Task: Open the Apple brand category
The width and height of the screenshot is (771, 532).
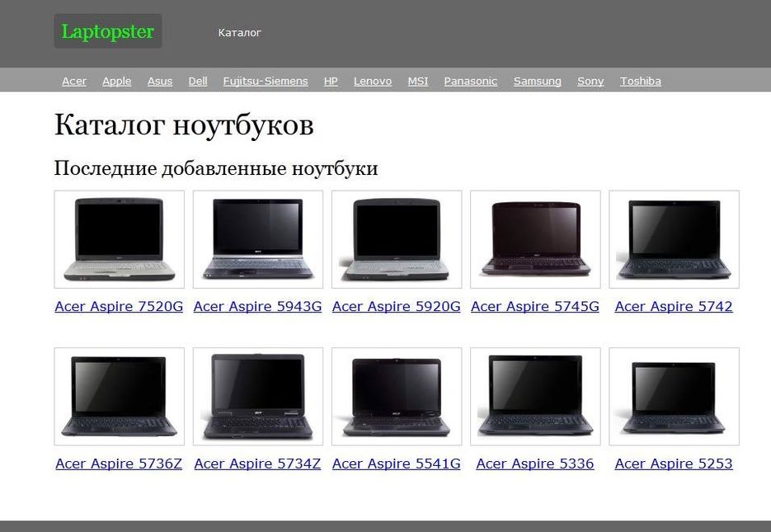Action: (116, 81)
